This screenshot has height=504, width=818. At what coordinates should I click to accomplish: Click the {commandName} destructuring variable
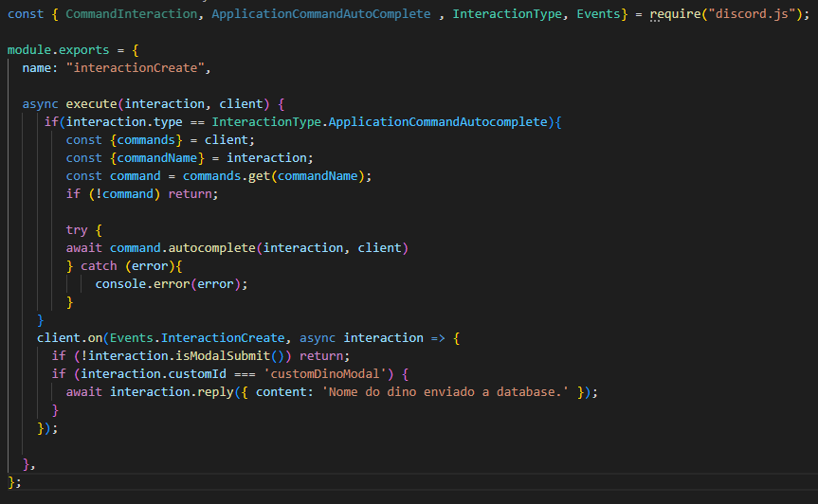[x=157, y=158]
